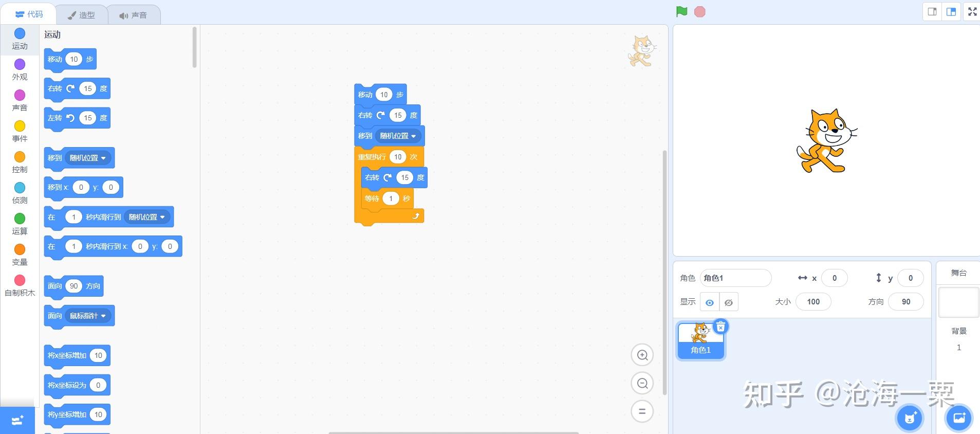Click the sprite name field 角色1

735,278
